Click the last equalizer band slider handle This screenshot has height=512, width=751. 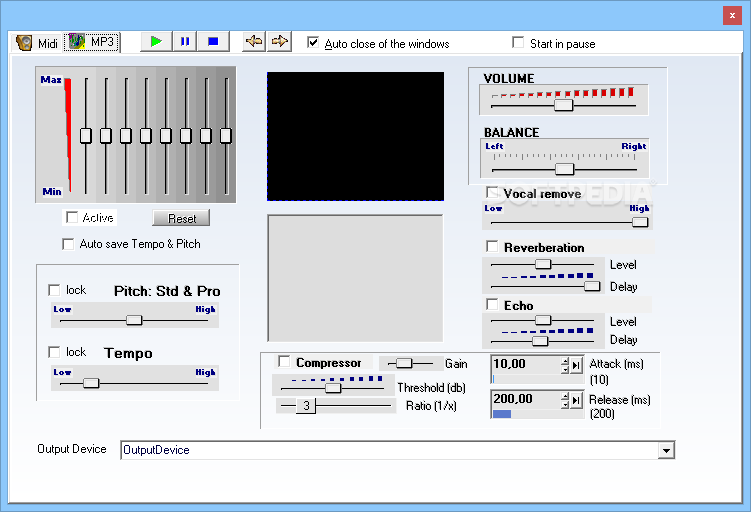pos(226,136)
